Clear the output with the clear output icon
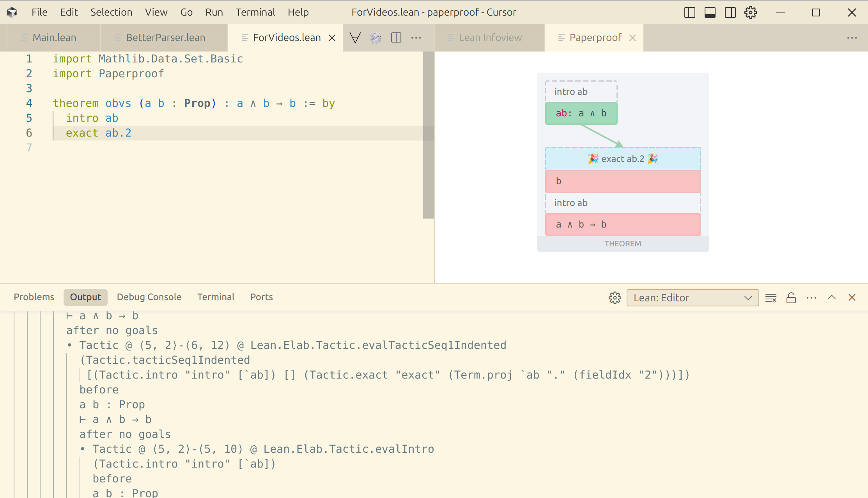This screenshot has width=868, height=498. pyautogui.click(x=771, y=298)
